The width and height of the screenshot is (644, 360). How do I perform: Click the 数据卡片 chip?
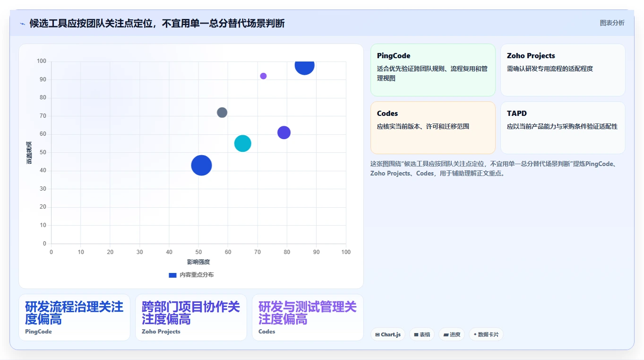click(x=486, y=334)
